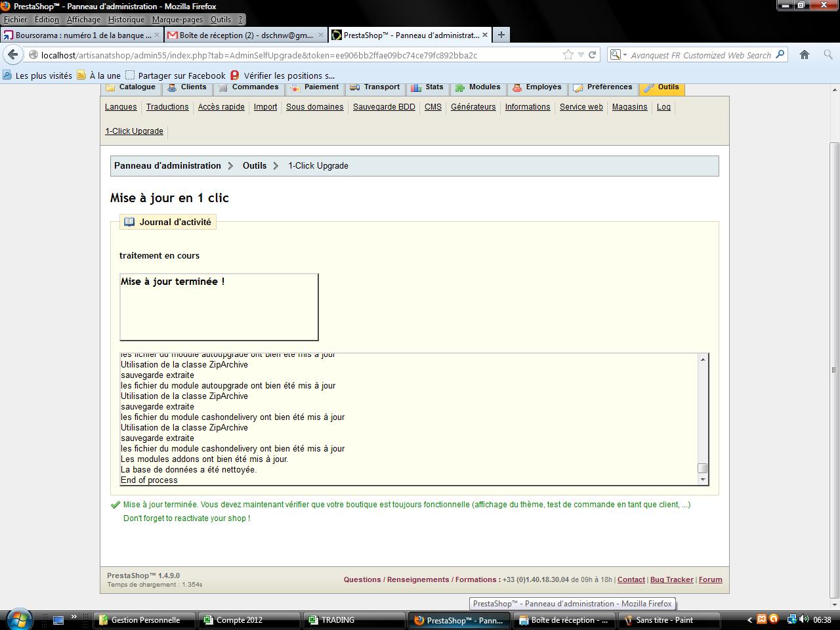Open the Firefox home page icon
This screenshot has width=840, height=630.
pyautogui.click(x=805, y=55)
